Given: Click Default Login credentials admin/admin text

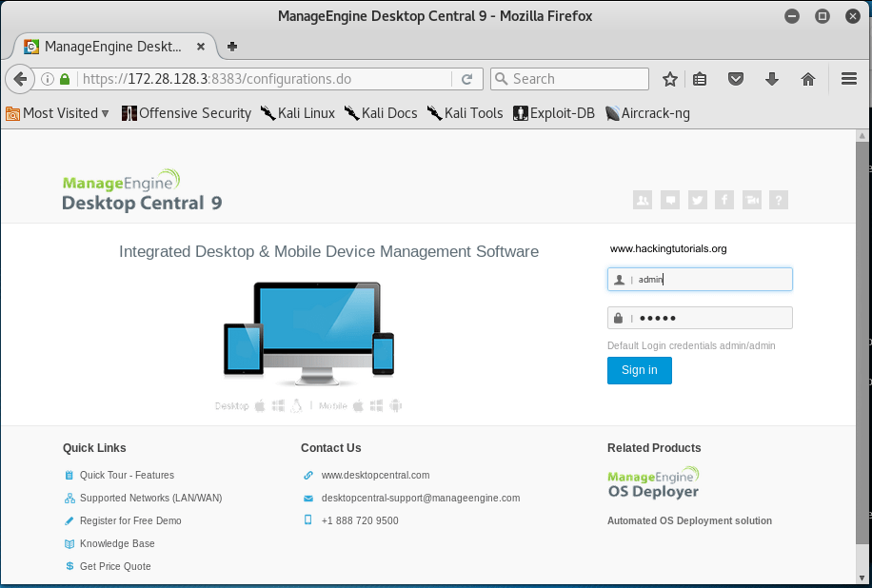Looking at the screenshot, I should pos(691,345).
